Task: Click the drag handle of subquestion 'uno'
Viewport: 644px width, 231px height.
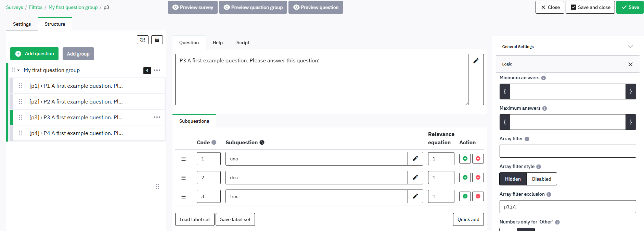Action: click(184, 159)
